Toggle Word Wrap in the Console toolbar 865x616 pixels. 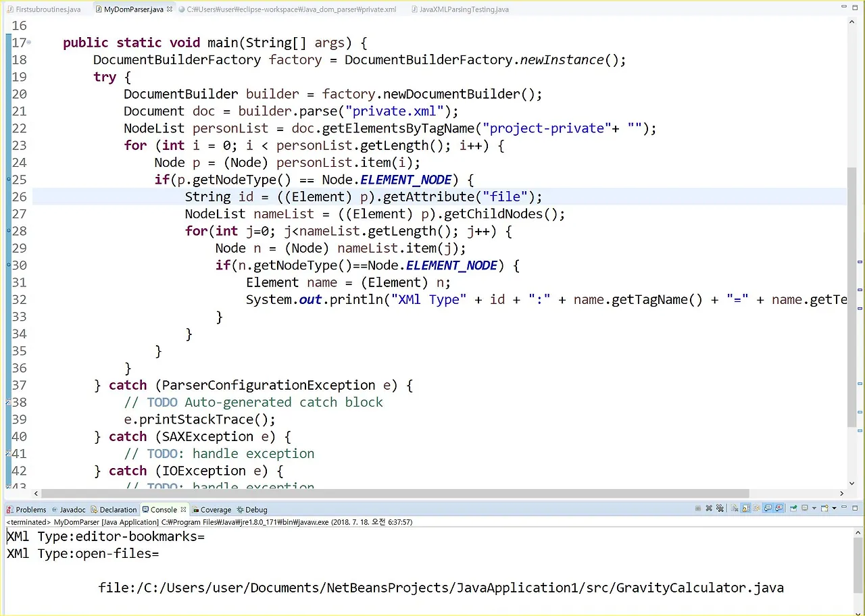click(757, 508)
